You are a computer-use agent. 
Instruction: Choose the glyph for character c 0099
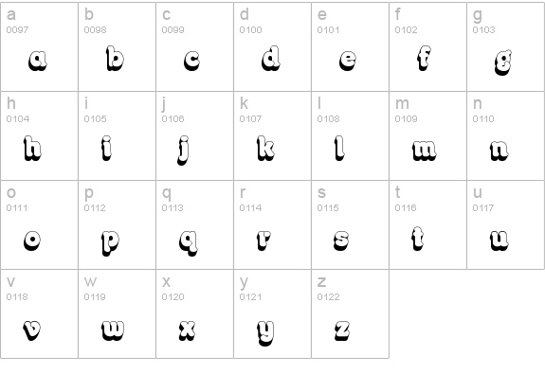(x=191, y=61)
